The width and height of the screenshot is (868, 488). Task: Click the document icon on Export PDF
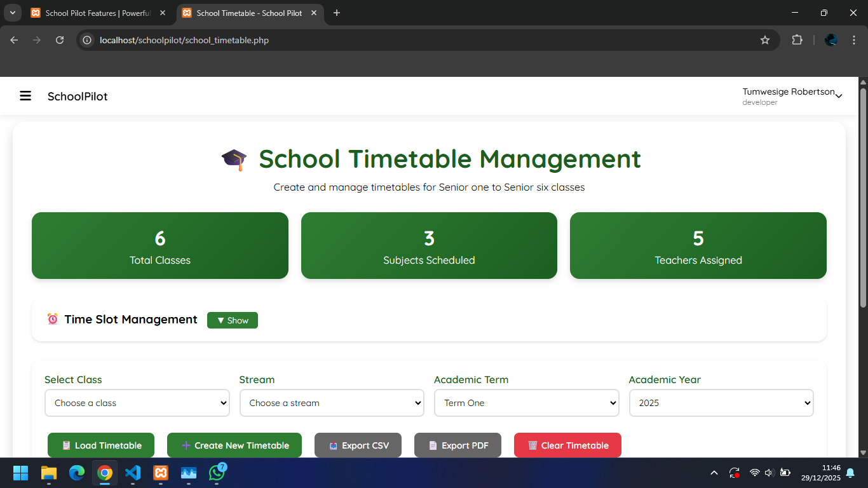tap(432, 445)
